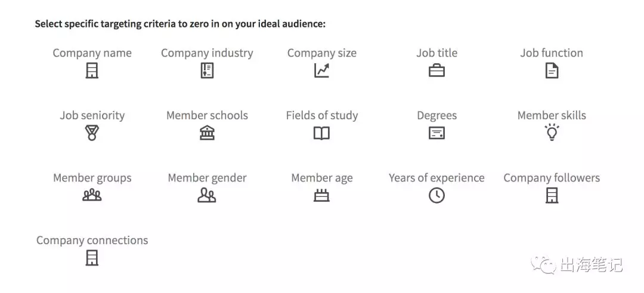Select the Years of experience label

coord(436,178)
